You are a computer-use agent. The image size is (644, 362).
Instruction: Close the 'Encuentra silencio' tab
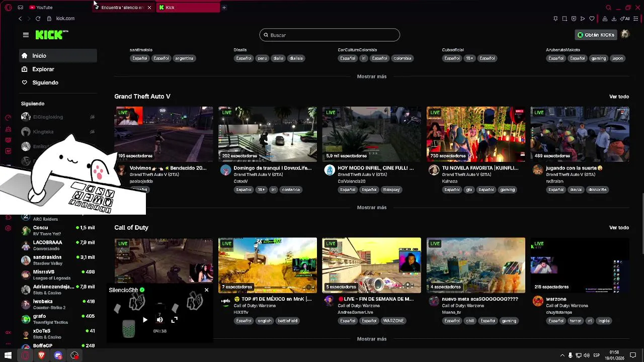149,8
